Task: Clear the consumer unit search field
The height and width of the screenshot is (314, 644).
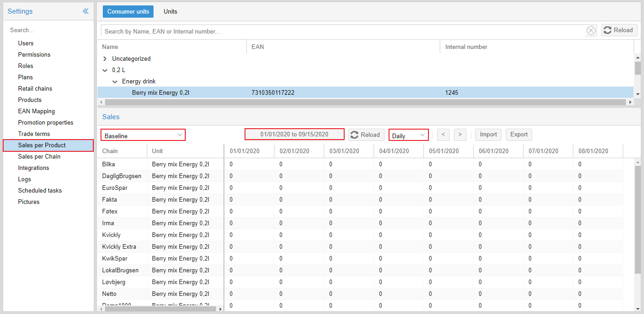Action: [x=591, y=30]
